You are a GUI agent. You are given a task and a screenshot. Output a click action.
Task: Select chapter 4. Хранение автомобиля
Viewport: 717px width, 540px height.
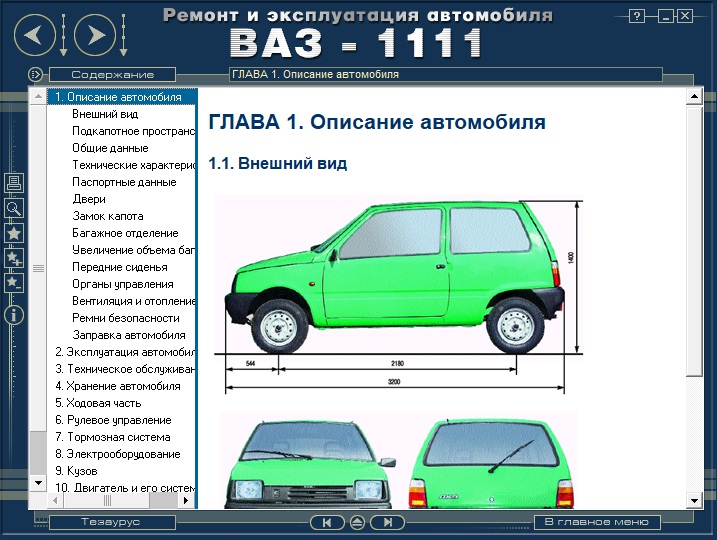[118, 386]
